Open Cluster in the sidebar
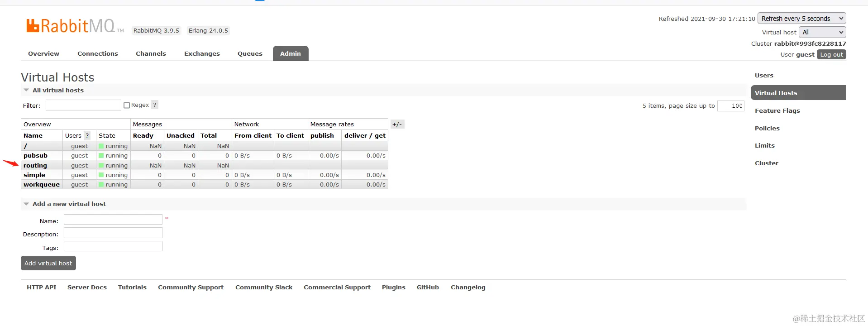This screenshot has width=868, height=326. coord(766,163)
